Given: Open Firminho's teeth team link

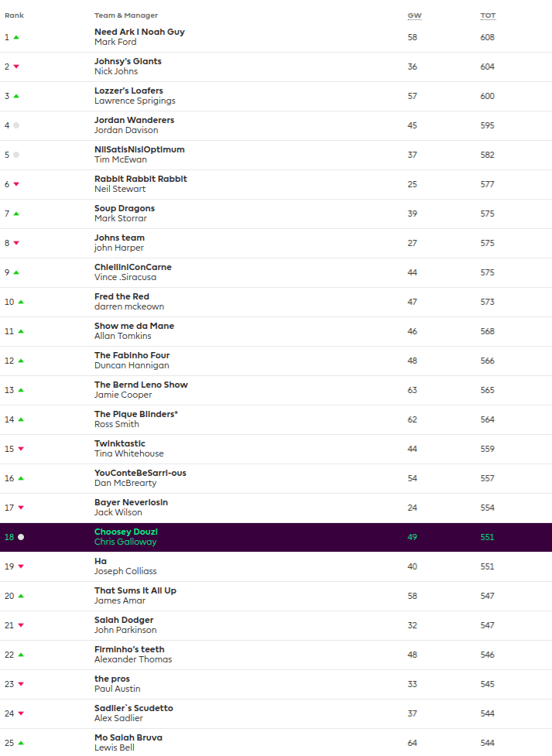Looking at the screenshot, I should tap(129, 649).
